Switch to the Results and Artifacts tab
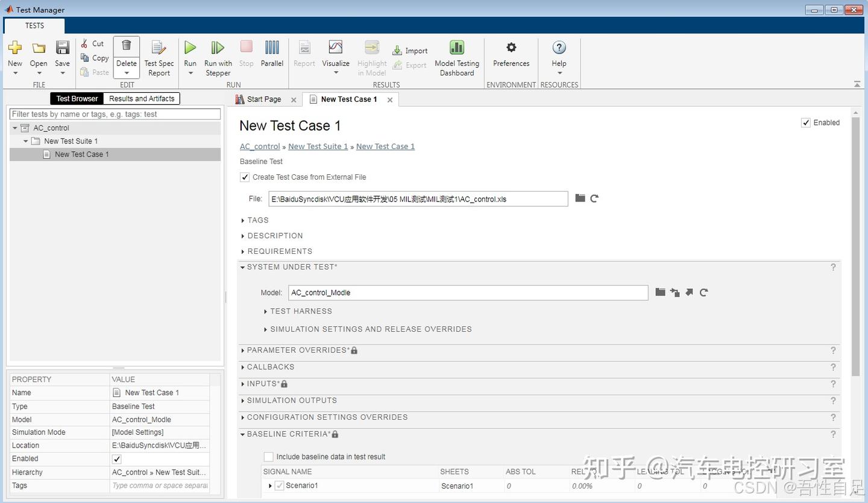The image size is (868, 503). [x=141, y=98]
